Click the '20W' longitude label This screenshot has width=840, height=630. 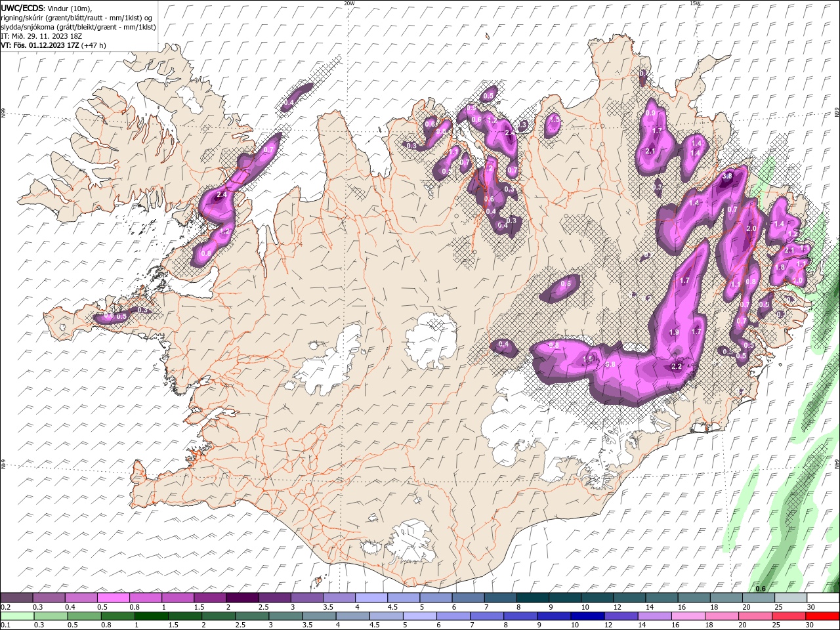(x=350, y=3)
